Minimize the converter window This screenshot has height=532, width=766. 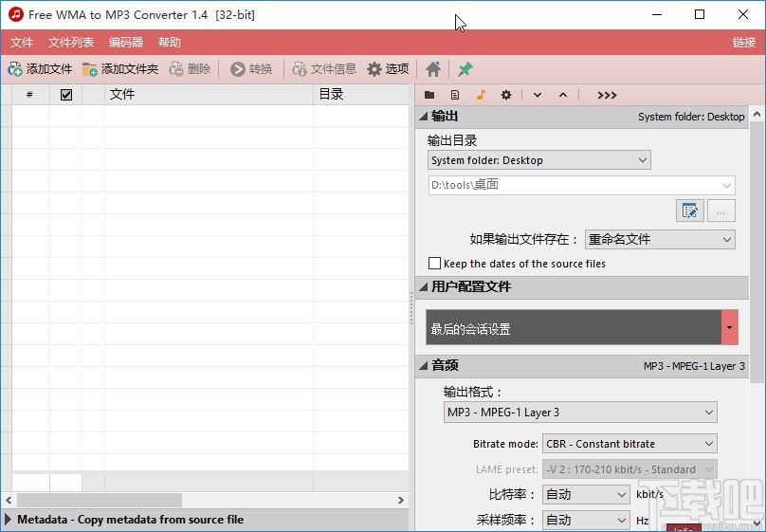point(657,14)
